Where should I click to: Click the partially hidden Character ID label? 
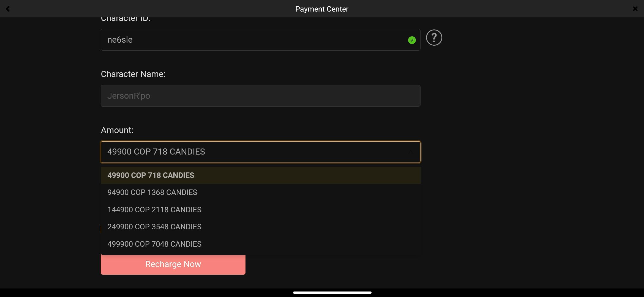point(125,19)
